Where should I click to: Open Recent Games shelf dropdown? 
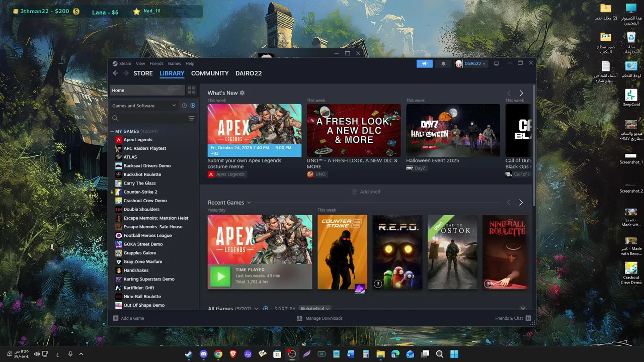(249, 203)
